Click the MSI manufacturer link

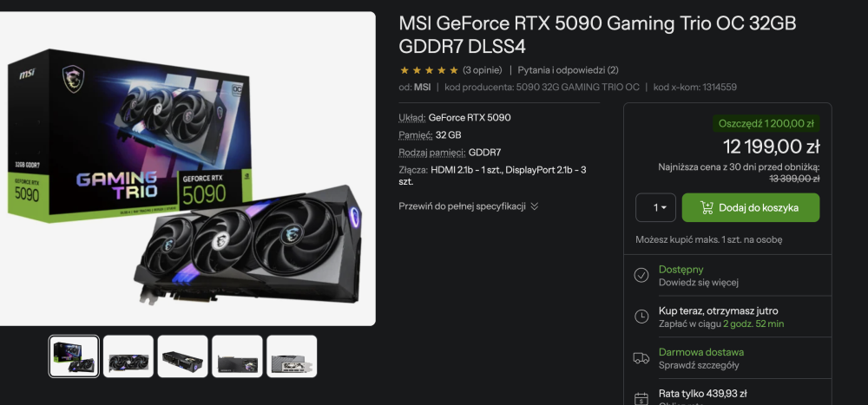(423, 87)
